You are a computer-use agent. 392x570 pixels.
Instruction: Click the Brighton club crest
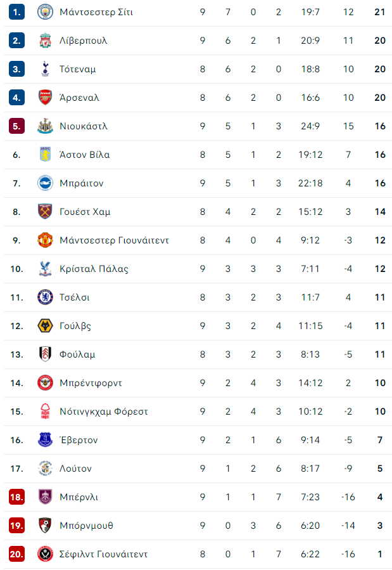click(x=46, y=183)
